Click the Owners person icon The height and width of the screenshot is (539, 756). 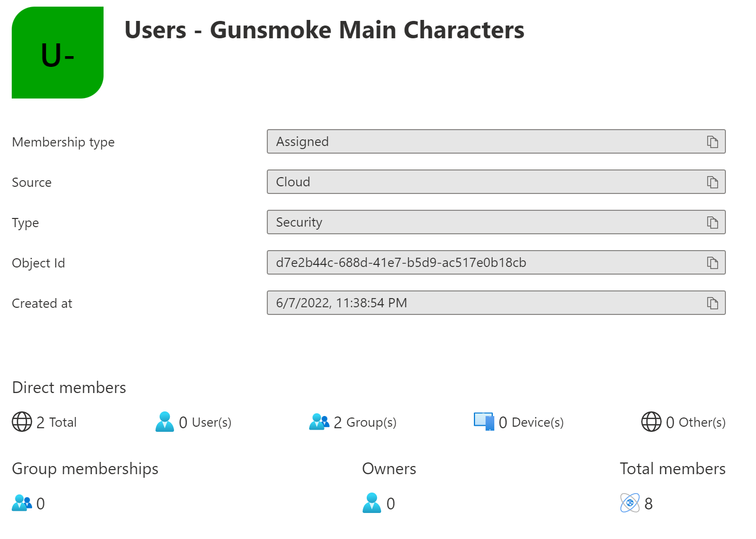tap(372, 503)
